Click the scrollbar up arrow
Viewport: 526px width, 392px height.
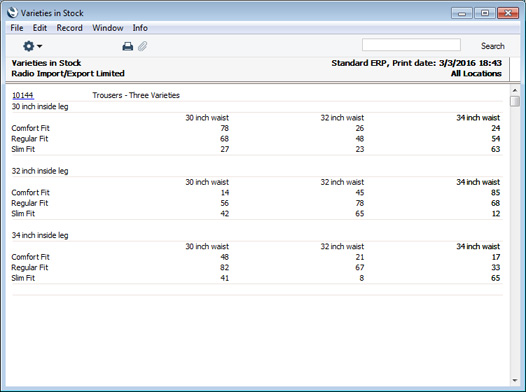[x=515, y=90]
